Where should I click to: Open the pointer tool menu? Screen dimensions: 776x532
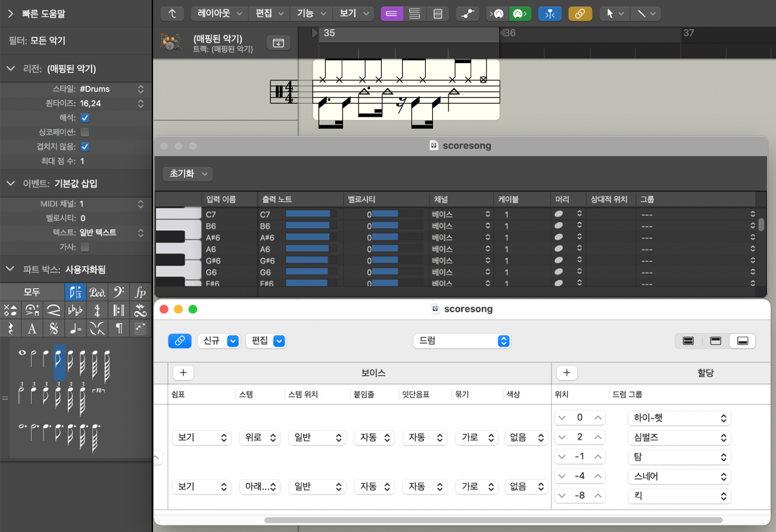pyautogui.click(x=615, y=13)
